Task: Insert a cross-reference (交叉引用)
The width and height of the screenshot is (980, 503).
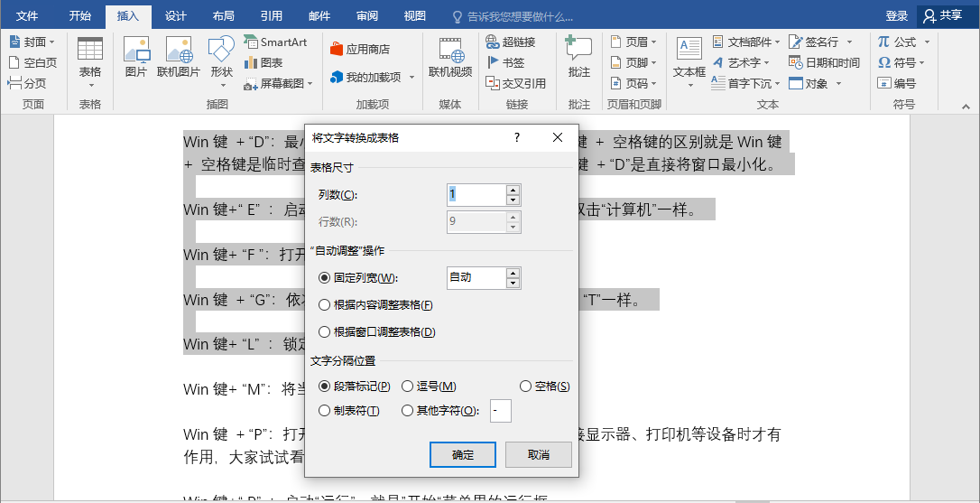Action: click(x=516, y=83)
